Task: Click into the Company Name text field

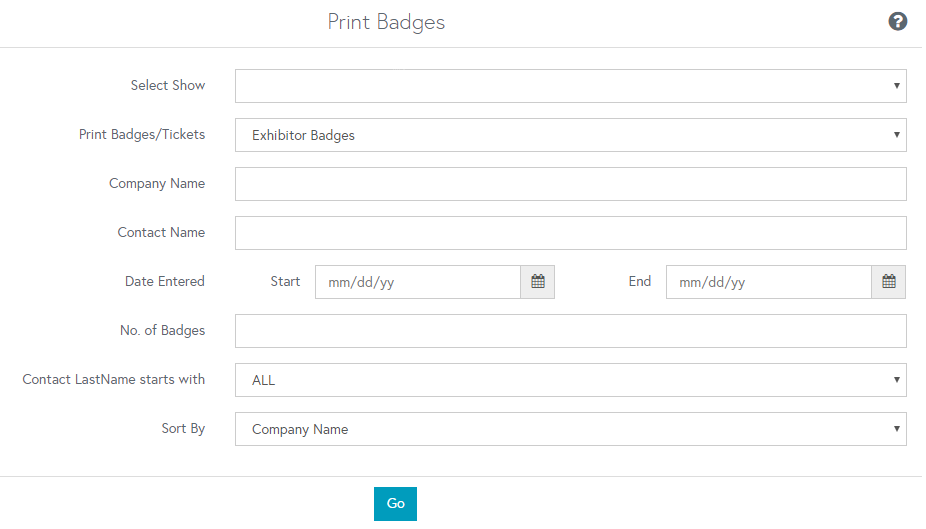Action: [570, 184]
